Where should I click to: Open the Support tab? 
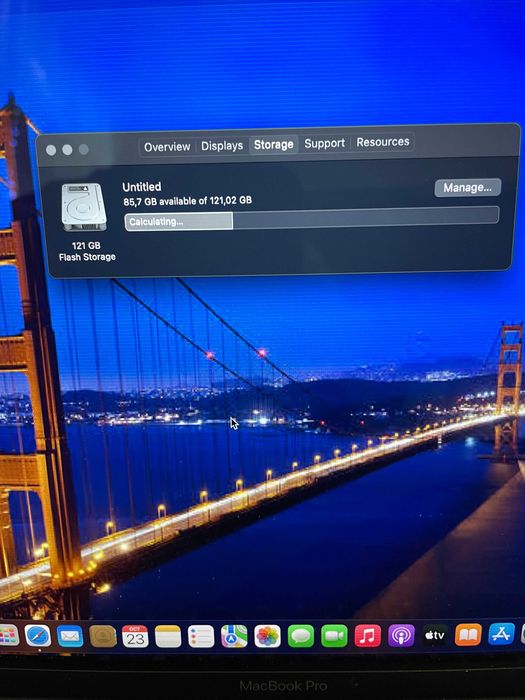(325, 143)
